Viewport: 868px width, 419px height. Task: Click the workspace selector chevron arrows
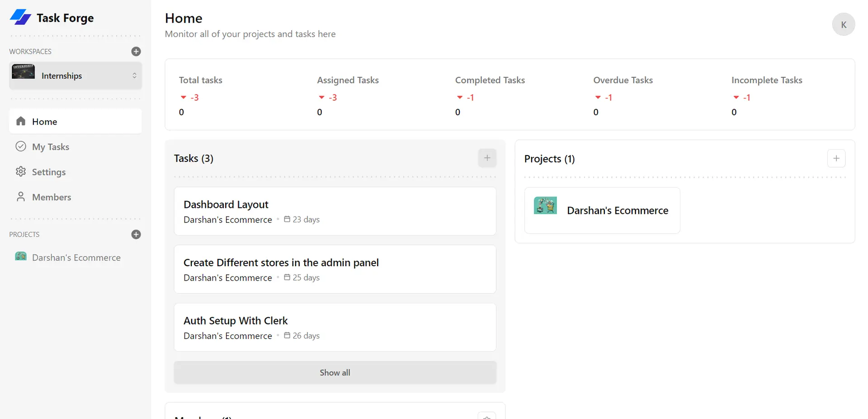click(134, 75)
